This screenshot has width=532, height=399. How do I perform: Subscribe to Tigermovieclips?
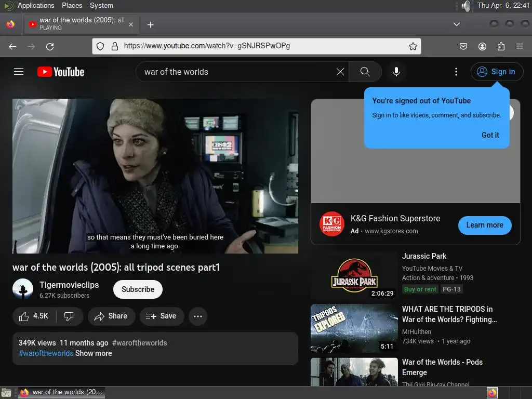pos(138,289)
